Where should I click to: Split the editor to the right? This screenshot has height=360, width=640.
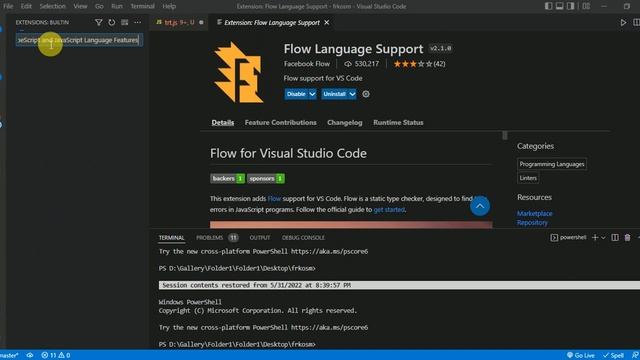tap(636, 22)
